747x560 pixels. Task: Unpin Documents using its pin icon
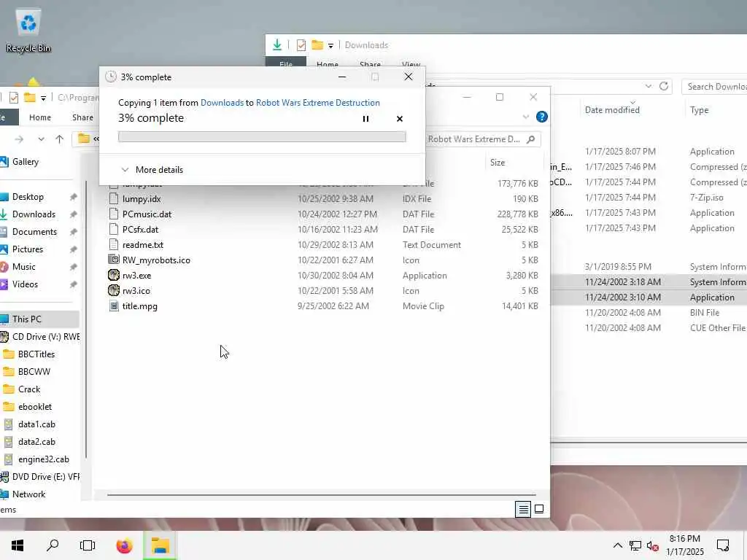[x=73, y=232]
